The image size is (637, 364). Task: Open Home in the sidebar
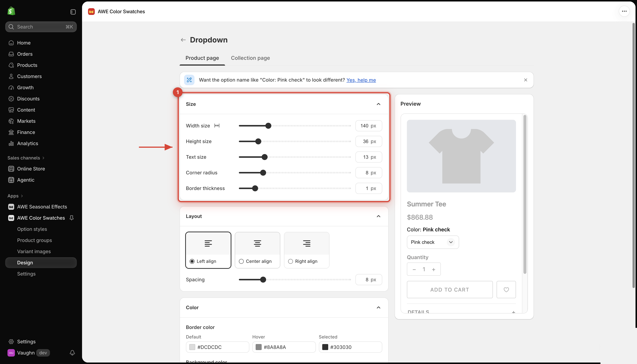[x=41, y=43]
